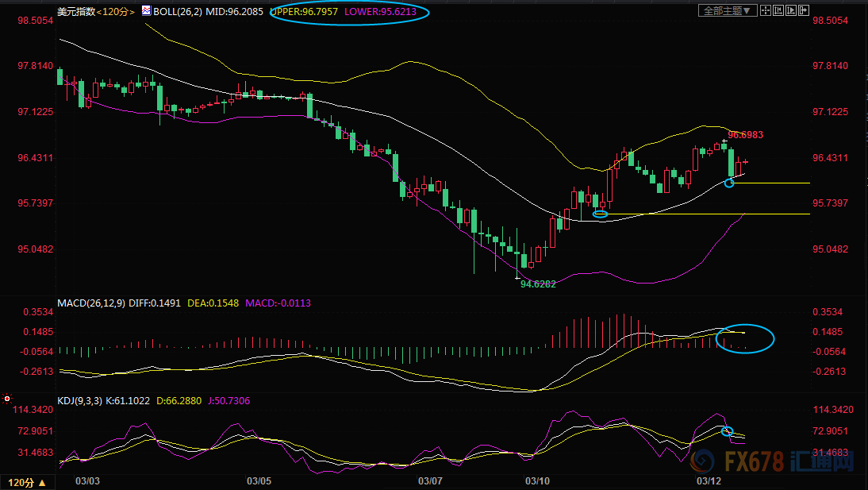
Task: Click the red sun marker icon left of KDJ
Action: 7,397
